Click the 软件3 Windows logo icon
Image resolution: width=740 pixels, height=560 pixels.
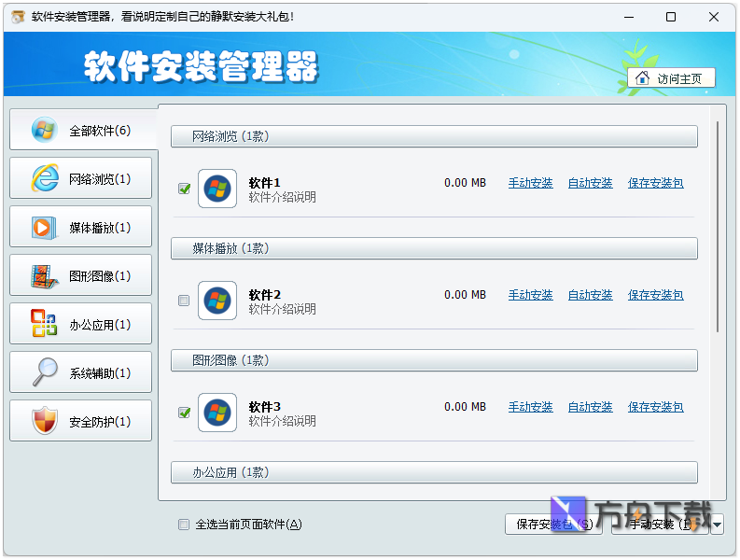(217, 413)
